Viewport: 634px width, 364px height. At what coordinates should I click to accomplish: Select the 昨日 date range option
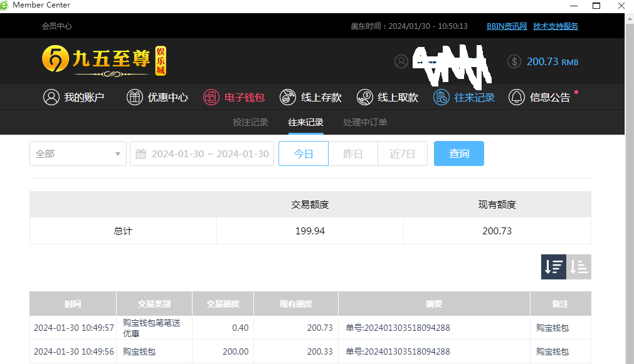click(353, 153)
